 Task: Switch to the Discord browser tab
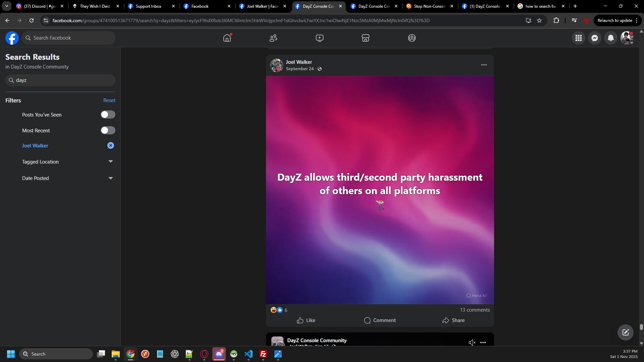[40, 6]
